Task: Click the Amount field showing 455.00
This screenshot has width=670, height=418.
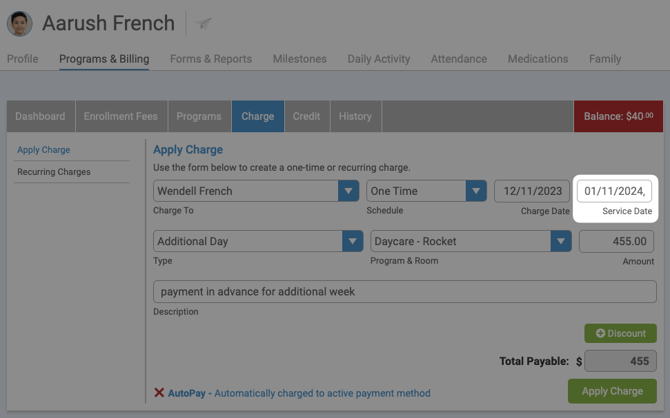Action: [617, 241]
